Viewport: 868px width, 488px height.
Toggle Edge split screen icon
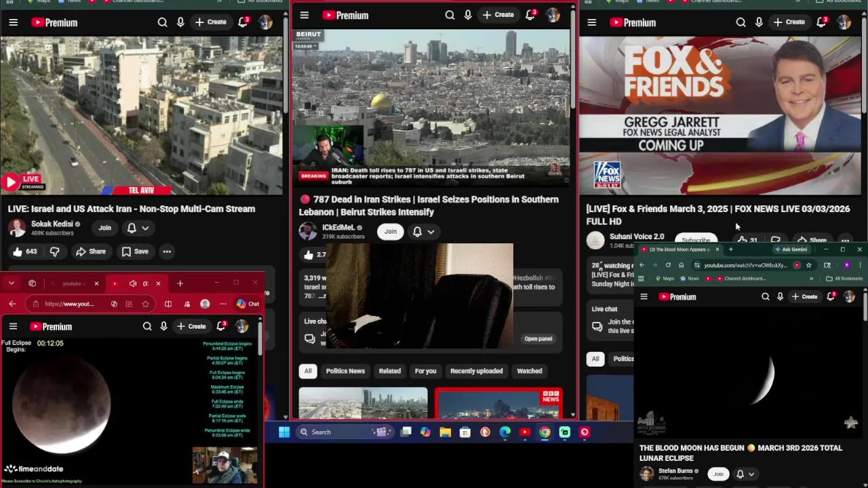168,304
